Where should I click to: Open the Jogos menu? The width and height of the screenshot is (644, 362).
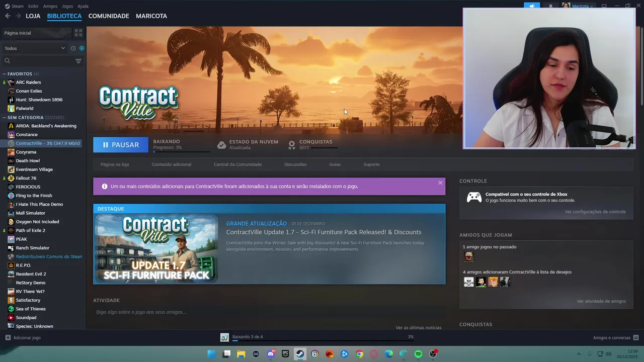(x=67, y=6)
